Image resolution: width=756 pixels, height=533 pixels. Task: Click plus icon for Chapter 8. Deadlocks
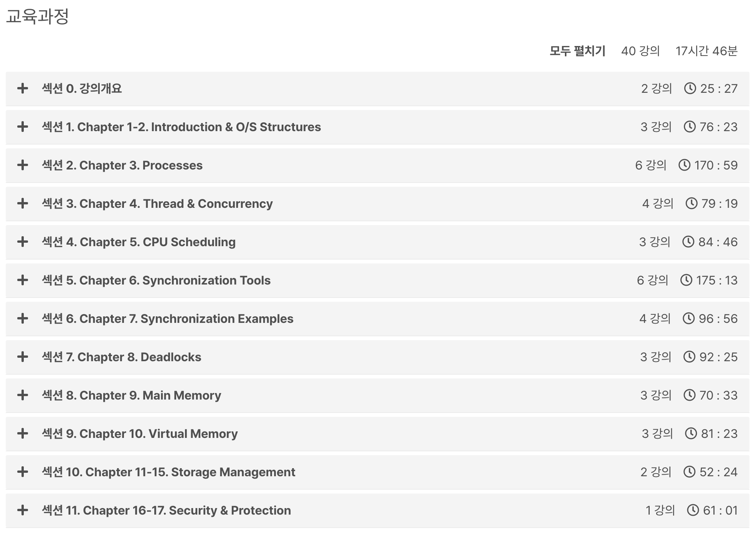(x=23, y=357)
